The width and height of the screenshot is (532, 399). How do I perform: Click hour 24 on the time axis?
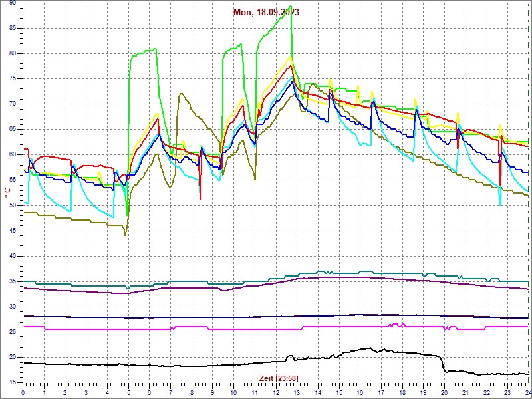pos(527,392)
